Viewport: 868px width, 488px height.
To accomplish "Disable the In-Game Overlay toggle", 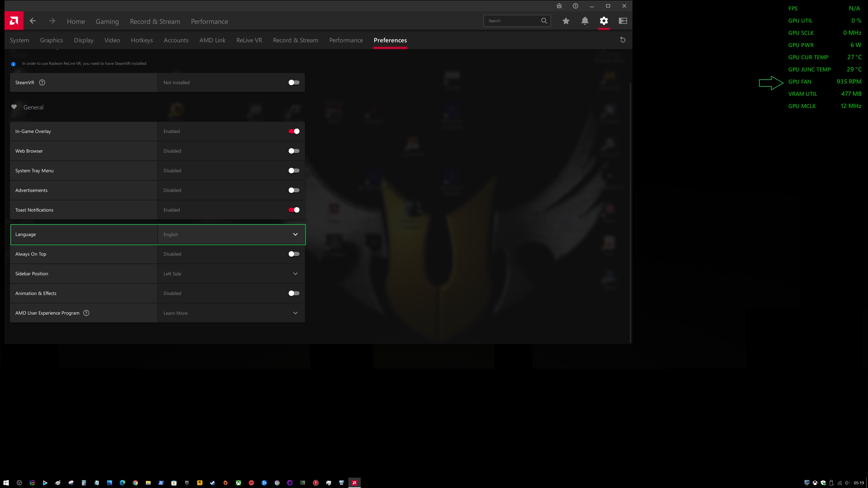I will pyautogui.click(x=294, y=131).
